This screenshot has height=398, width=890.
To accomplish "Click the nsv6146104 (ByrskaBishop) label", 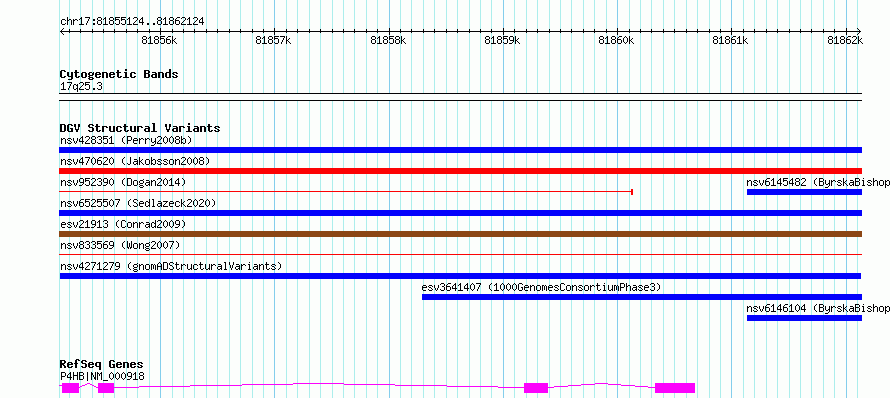I will (818, 308).
